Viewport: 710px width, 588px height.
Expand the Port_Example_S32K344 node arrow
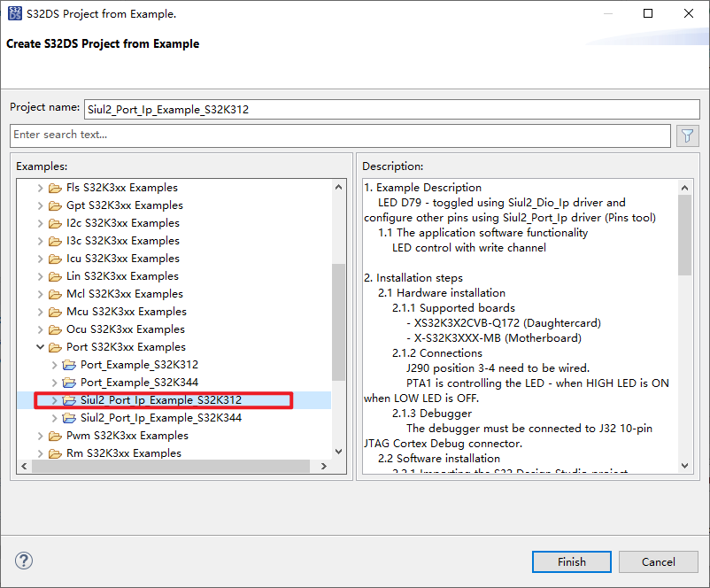point(54,383)
